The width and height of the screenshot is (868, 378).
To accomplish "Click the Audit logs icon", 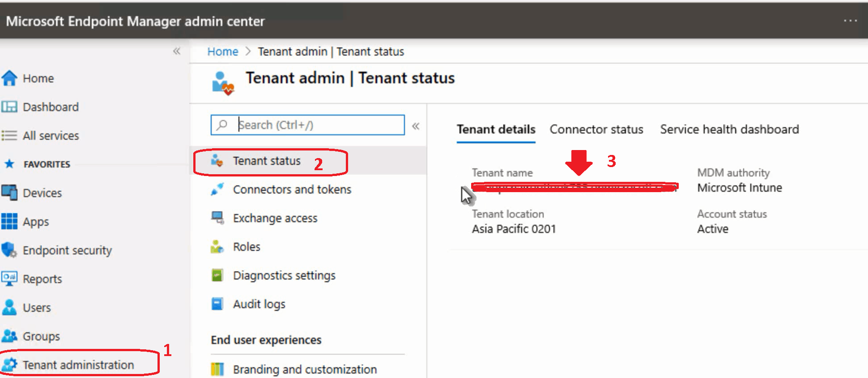I will click(217, 304).
